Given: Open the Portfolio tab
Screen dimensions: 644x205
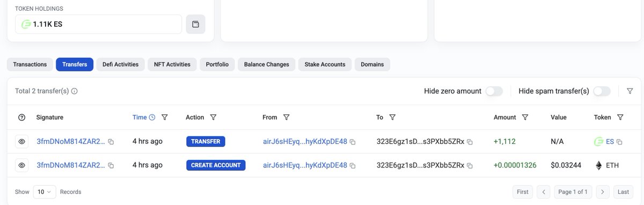Looking at the screenshot, I should coord(217,64).
